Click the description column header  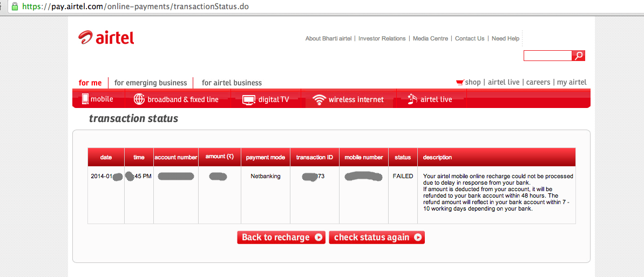497,157
